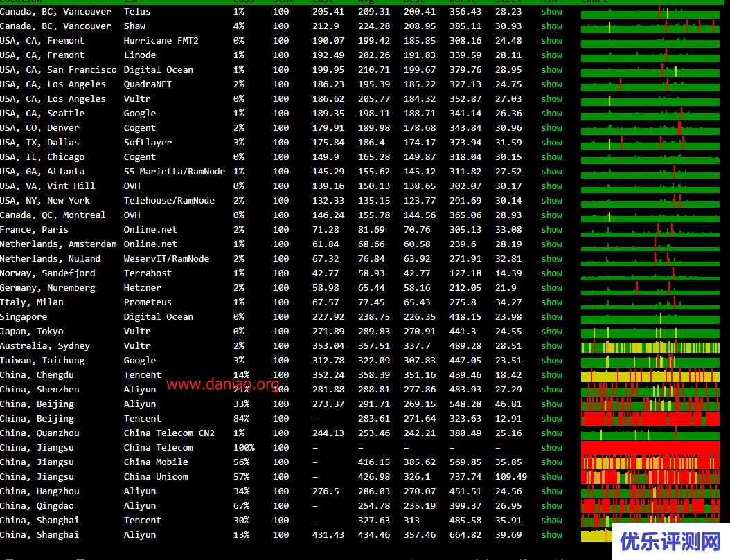Viewport: 730px width, 560px height.
Task: Open show link for Fremont Hurricane FMT2
Action: [552, 40]
